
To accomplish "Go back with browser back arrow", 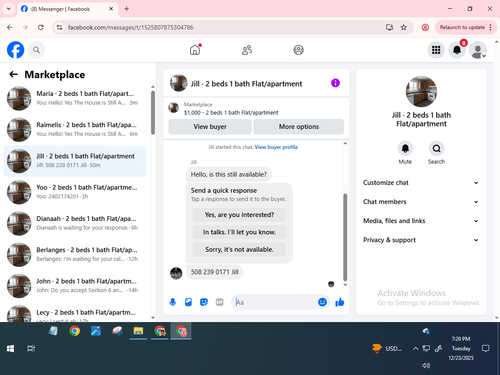I will point(9,27).
